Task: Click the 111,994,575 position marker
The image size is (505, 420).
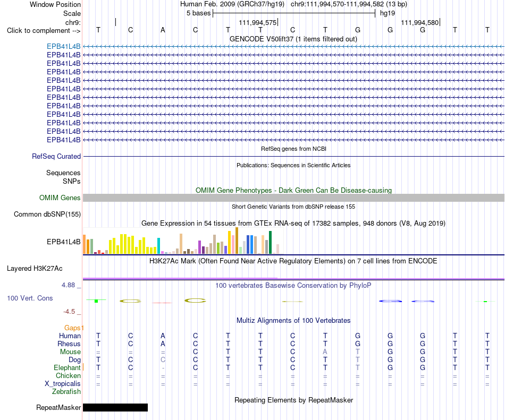Action: coord(258,22)
